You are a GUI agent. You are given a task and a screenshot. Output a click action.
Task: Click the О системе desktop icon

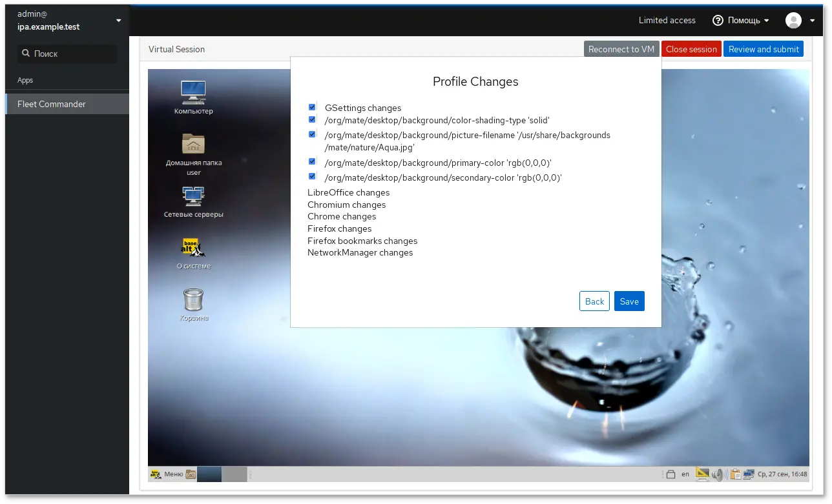(193, 248)
